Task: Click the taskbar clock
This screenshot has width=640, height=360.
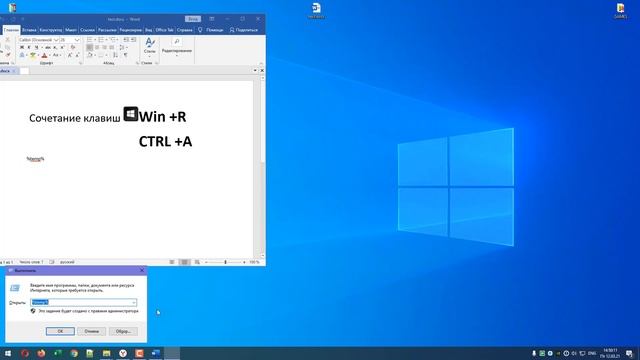Action: (x=610, y=353)
